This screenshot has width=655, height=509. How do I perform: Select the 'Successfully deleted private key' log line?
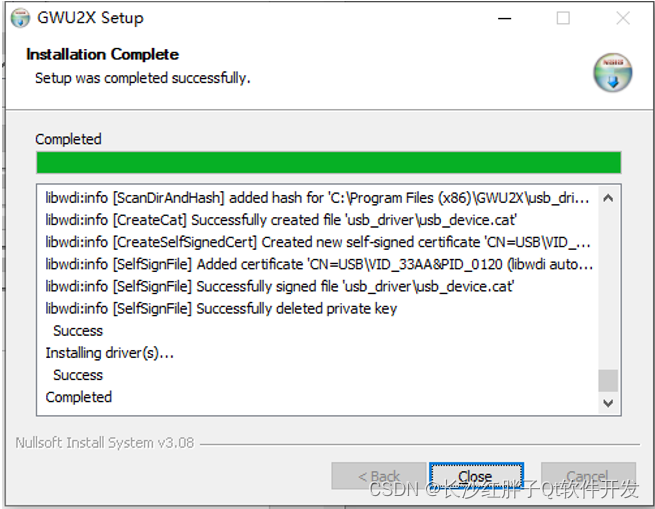coord(221,308)
